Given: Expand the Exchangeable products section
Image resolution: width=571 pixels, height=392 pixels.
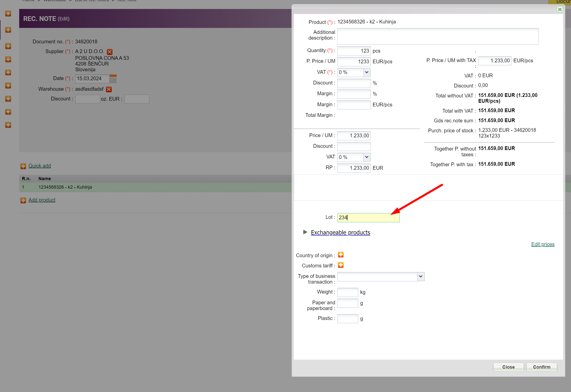Looking at the screenshot, I should pyautogui.click(x=340, y=233).
